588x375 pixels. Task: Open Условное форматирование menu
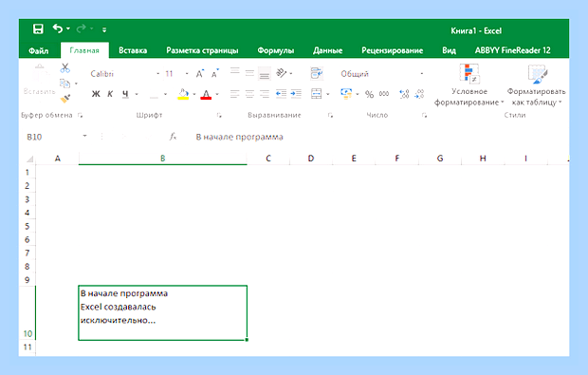(x=469, y=85)
